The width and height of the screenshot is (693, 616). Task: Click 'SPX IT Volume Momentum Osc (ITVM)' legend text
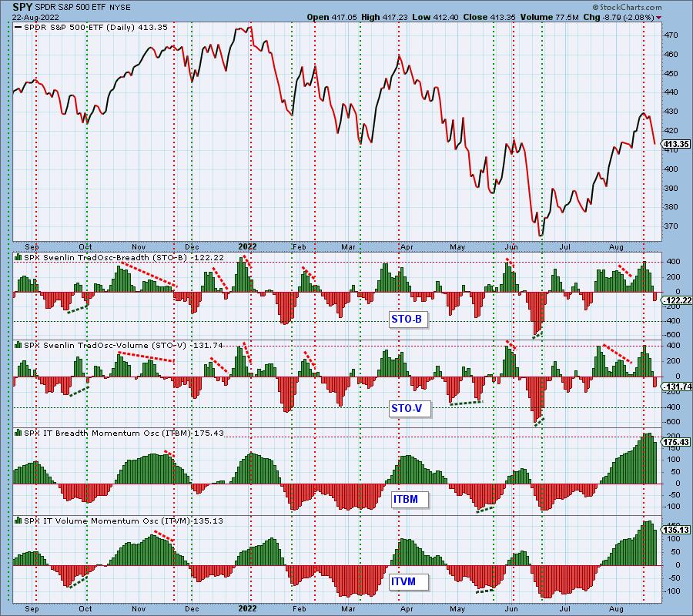click(107, 521)
